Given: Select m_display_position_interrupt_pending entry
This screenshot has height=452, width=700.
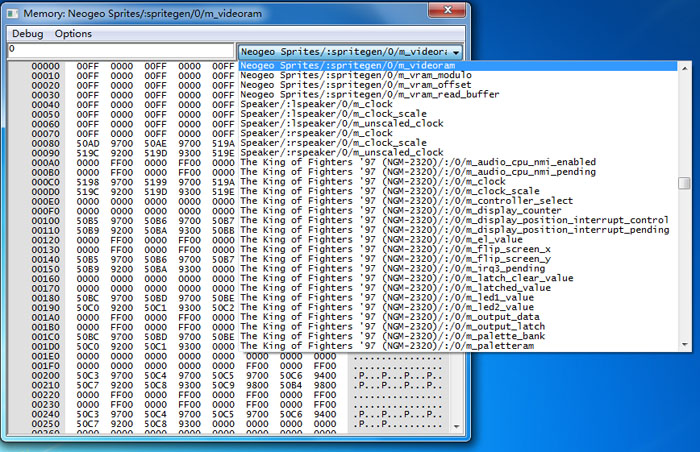Looking at the screenshot, I should pyautogui.click(x=458, y=230).
